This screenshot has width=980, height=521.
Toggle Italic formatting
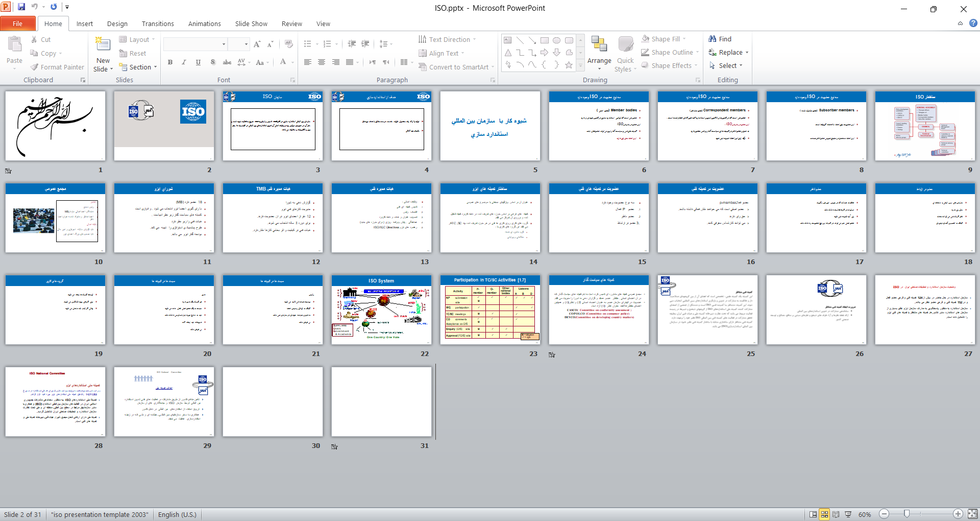pos(184,62)
